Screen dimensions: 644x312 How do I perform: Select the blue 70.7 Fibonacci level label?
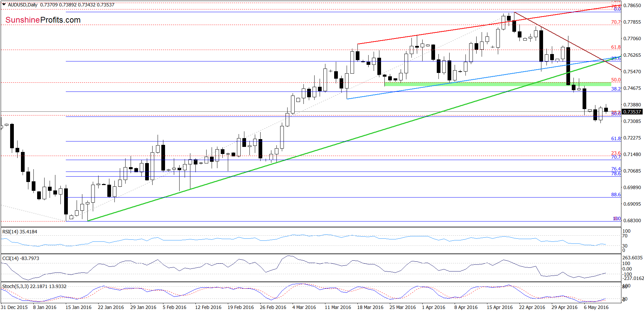coord(616,157)
